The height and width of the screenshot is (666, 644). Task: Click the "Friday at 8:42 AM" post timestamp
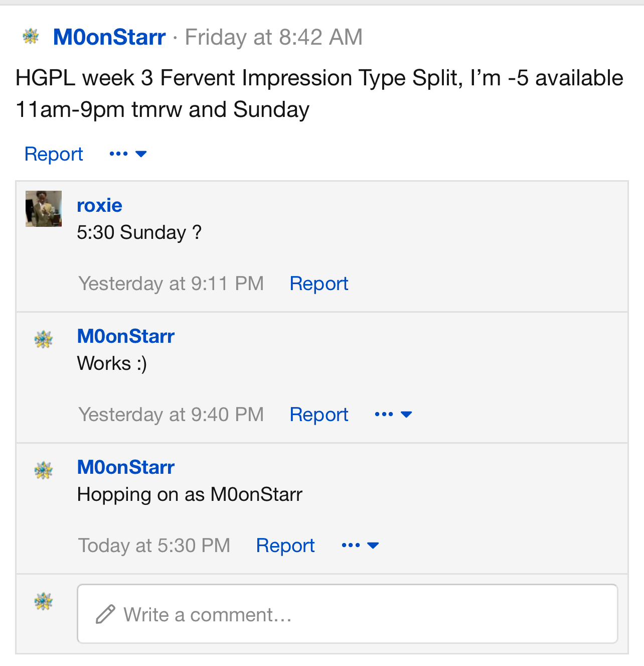273,37
